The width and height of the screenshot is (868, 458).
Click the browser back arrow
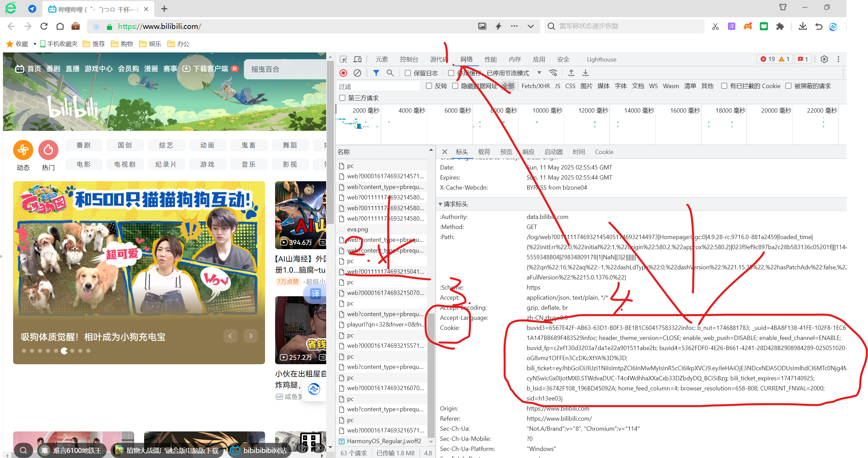[x=11, y=26]
